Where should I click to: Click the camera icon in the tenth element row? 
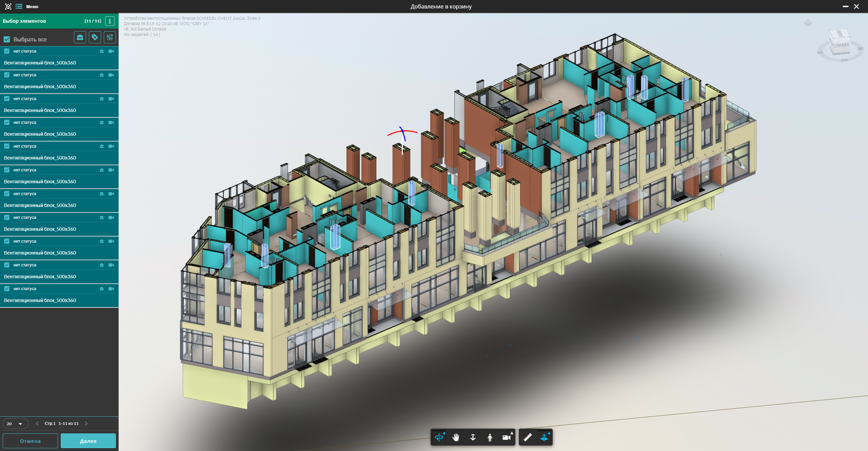111,265
